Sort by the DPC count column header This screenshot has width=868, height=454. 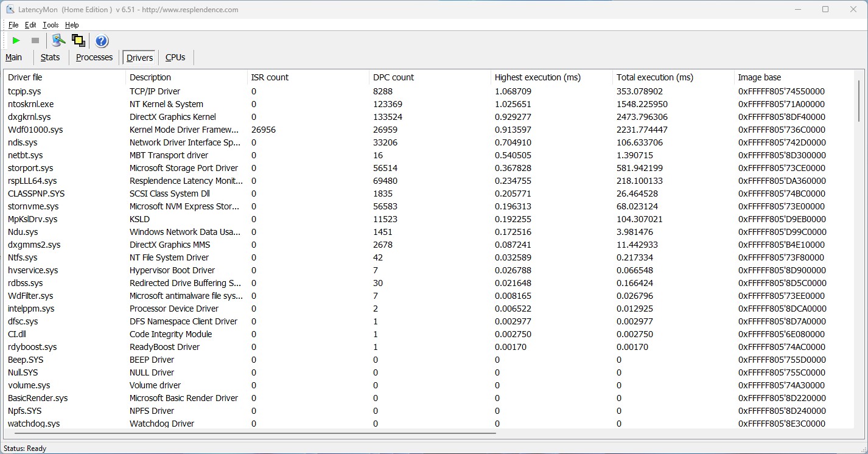(x=393, y=77)
